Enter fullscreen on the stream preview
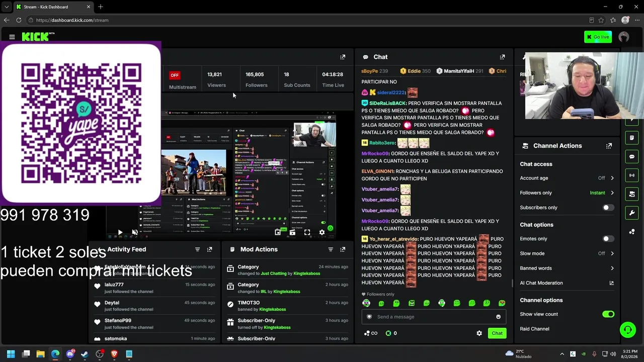 click(x=307, y=232)
